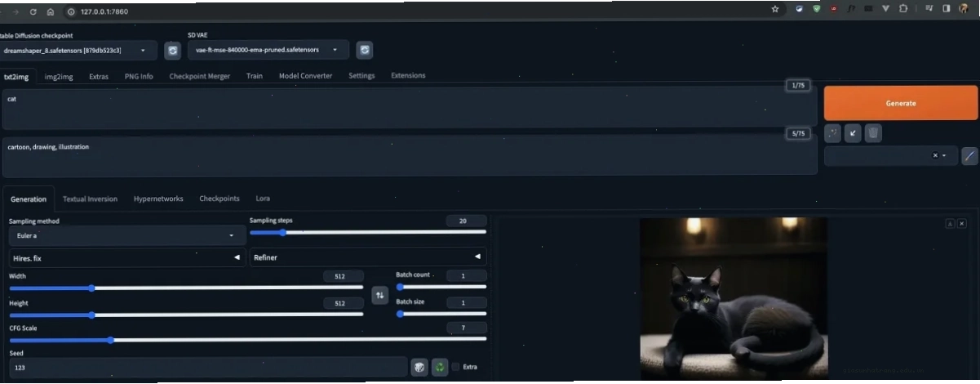Refresh the Stable Diffusion checkpoint list

172,50
